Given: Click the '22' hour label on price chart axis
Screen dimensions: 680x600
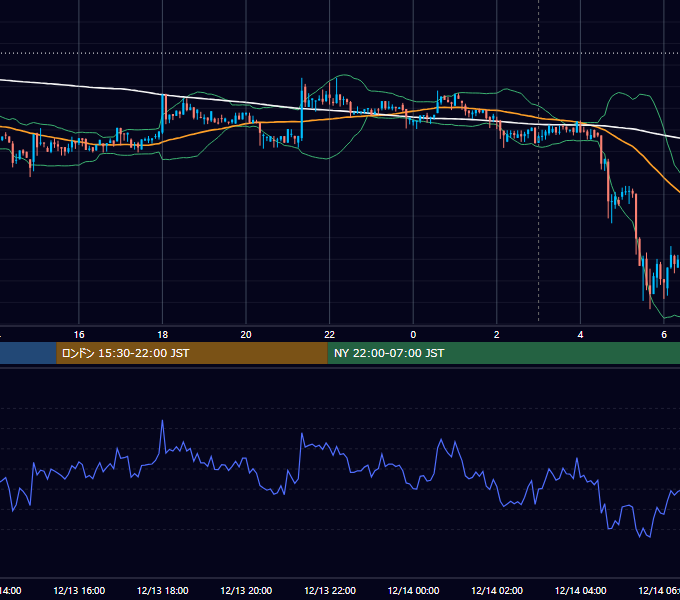Looking at the screenshot, I should coord(330,335).
